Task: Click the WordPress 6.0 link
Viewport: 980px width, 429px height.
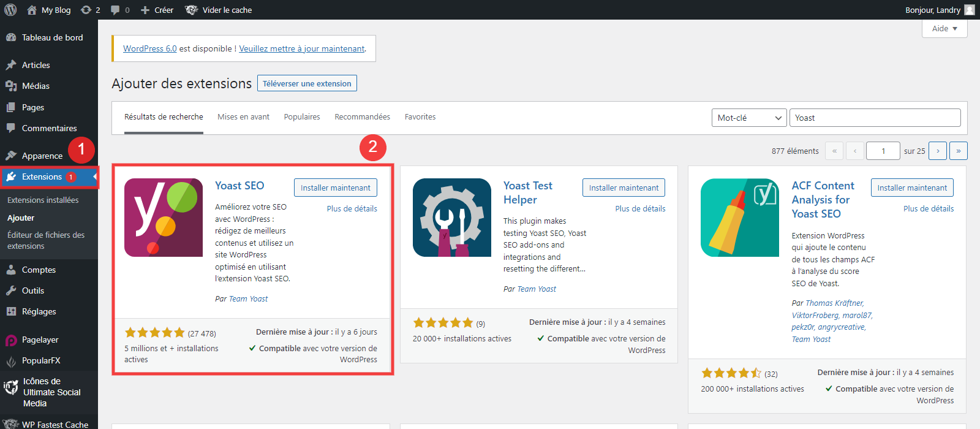Action: [150, 48]
